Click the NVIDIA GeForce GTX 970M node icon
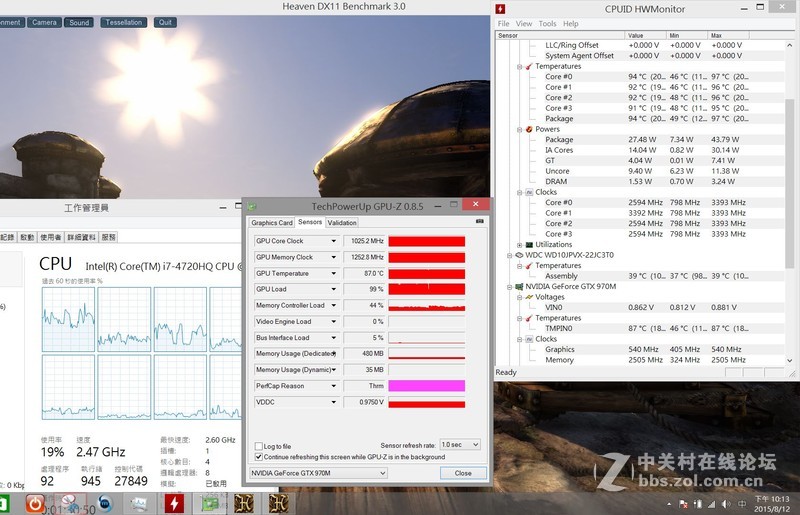 [519, 286]
